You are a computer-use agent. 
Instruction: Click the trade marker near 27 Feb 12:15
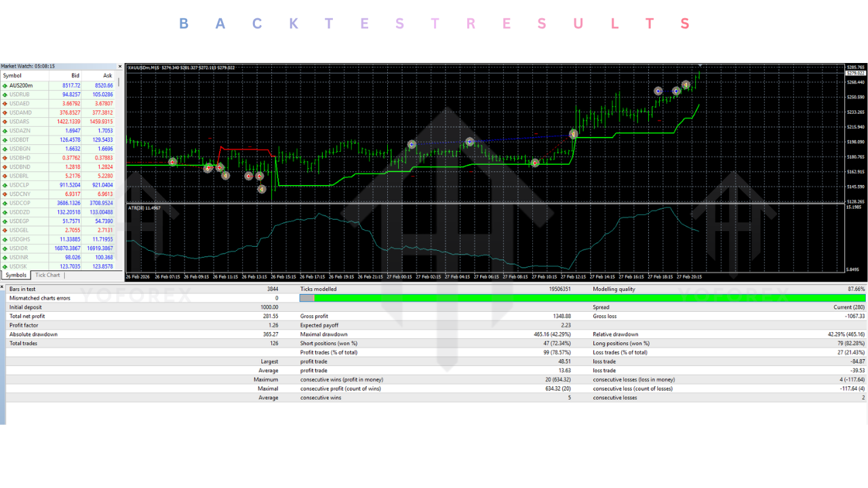coord(574,134)
